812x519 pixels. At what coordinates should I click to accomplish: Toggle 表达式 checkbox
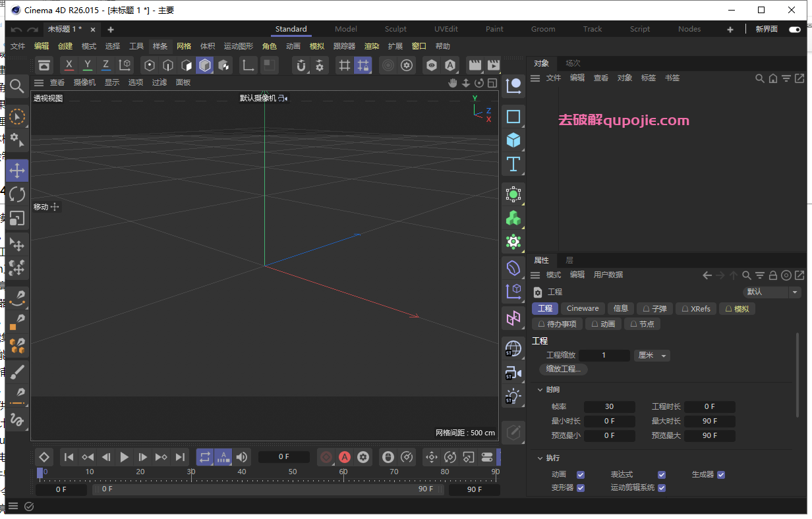(x=662, y=475)
